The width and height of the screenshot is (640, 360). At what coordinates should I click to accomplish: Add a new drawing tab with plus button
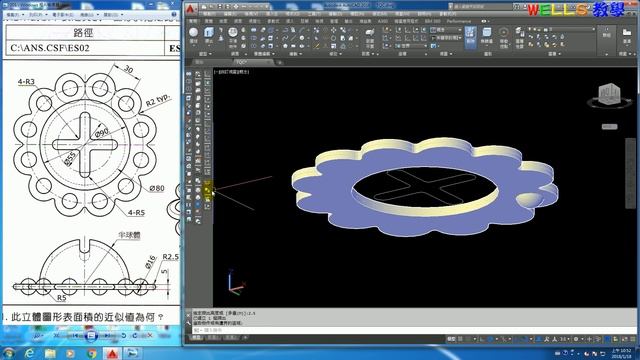[280, 62]
